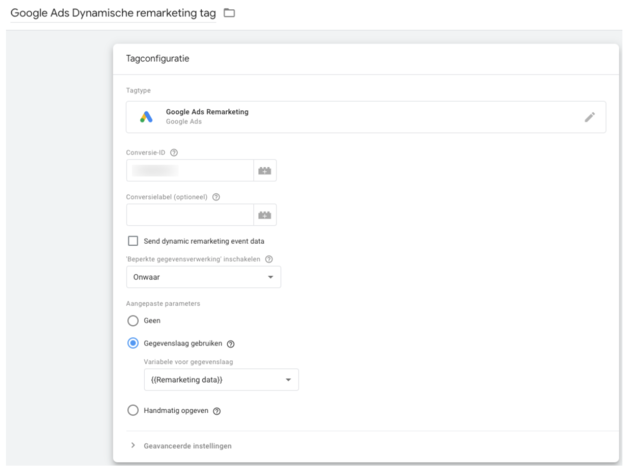
Task: Click the Variabele voor gegevenslaag label
Action: click(x=188, y=362)
